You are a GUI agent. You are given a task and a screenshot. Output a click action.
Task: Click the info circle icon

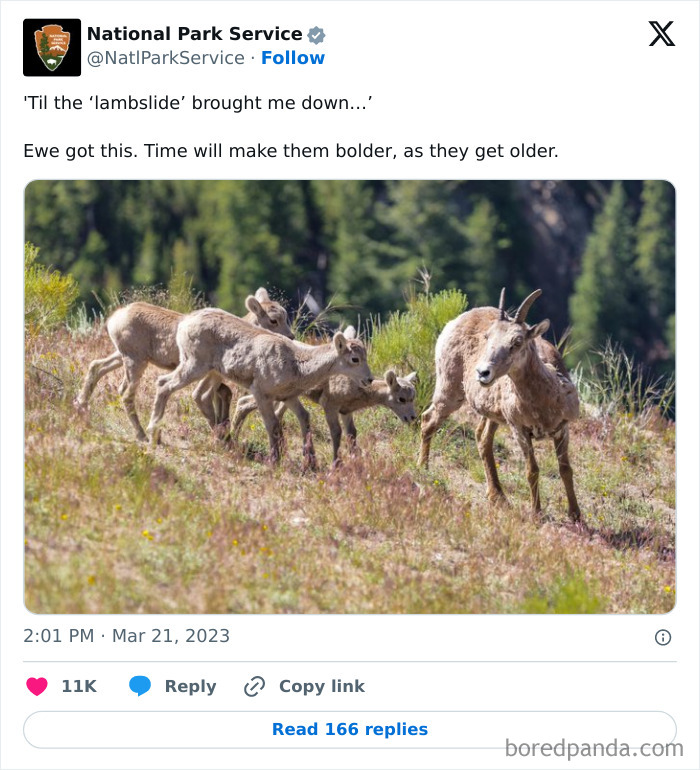click(x=662, y=637)
